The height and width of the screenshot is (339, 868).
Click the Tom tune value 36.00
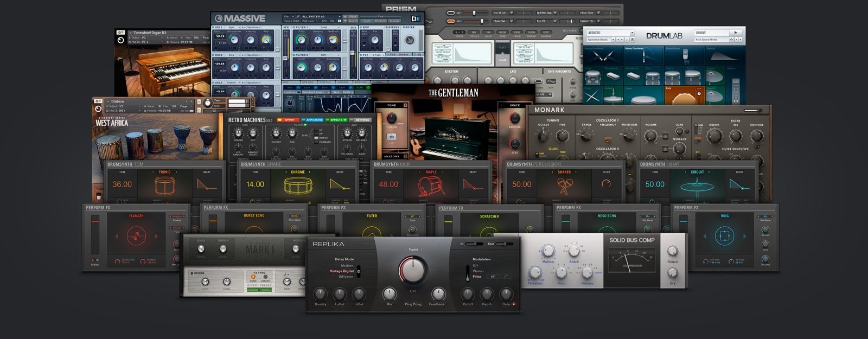(122, 184)
